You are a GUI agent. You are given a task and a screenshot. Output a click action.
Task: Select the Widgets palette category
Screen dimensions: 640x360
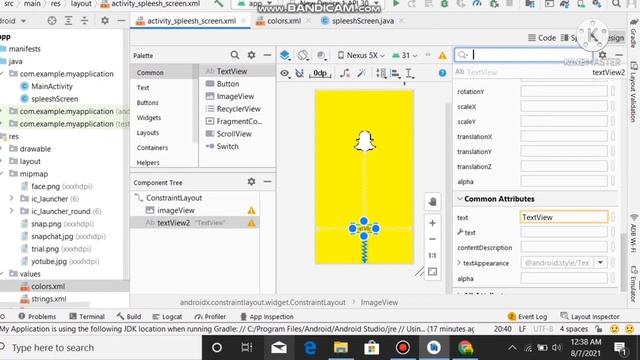pos(149,118)
